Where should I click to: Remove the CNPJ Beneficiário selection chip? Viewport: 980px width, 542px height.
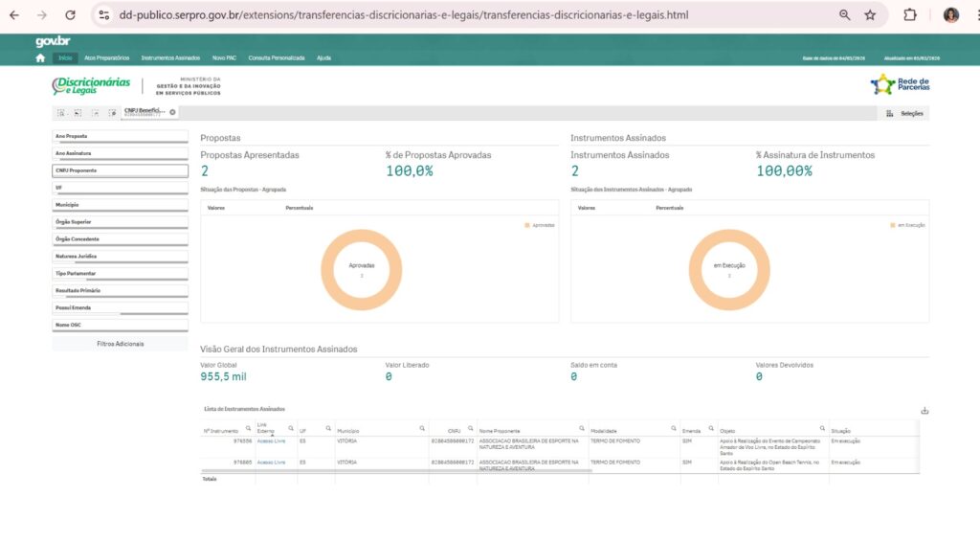172,113
